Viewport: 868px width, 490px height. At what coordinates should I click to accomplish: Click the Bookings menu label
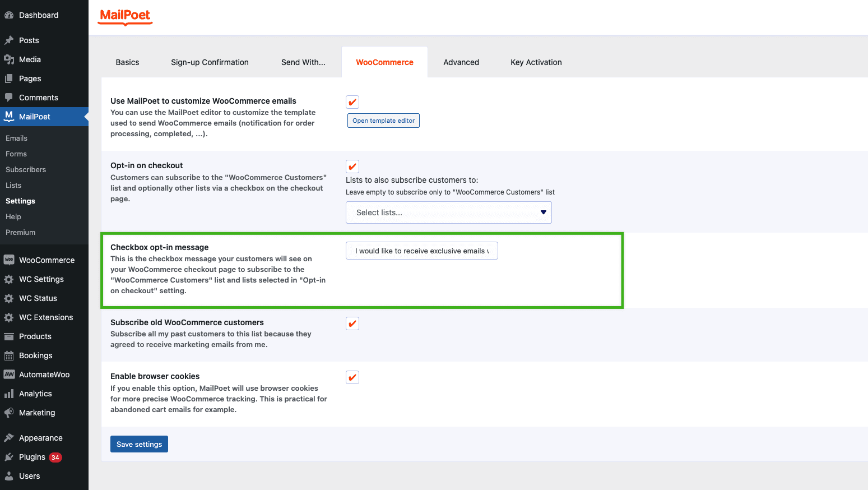coord(36,355)
